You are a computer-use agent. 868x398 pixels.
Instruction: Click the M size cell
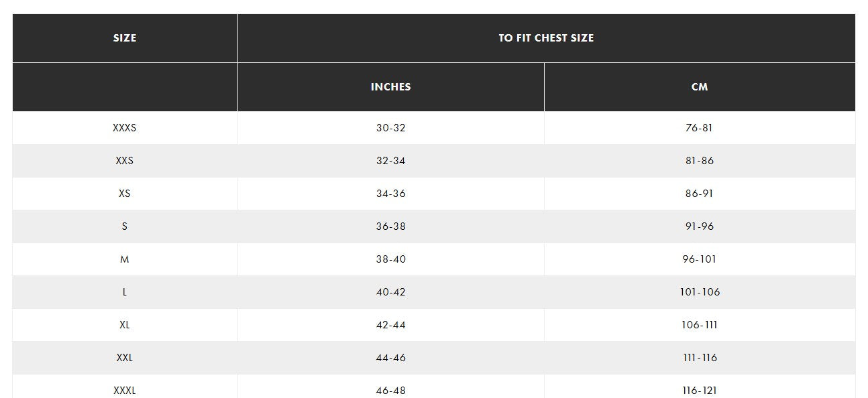point(125,259)
